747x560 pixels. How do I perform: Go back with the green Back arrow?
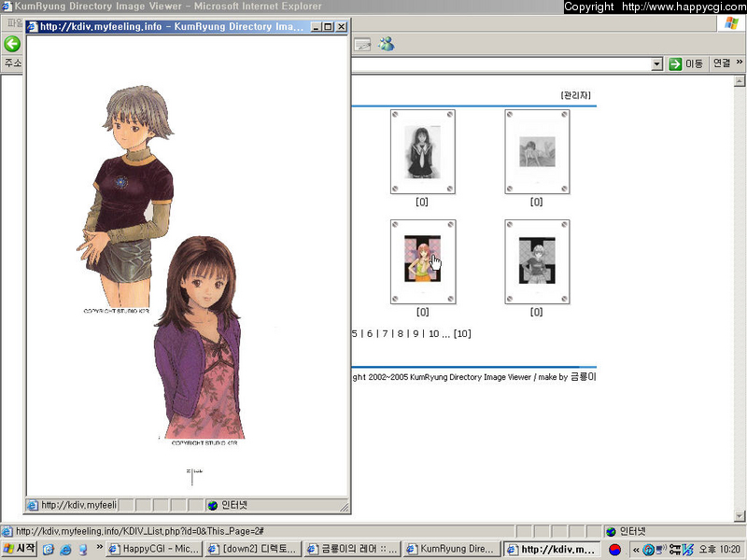point(12,44)
